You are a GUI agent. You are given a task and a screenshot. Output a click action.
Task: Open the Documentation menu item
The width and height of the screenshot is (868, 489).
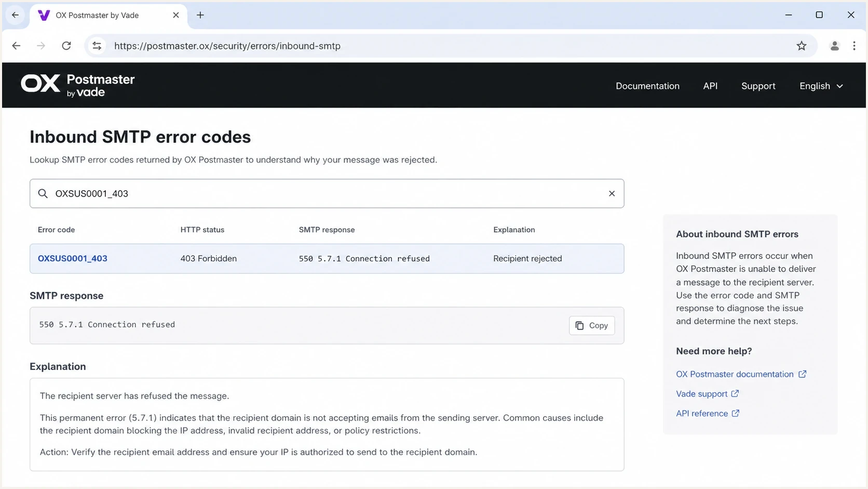[x=647, y=86]
